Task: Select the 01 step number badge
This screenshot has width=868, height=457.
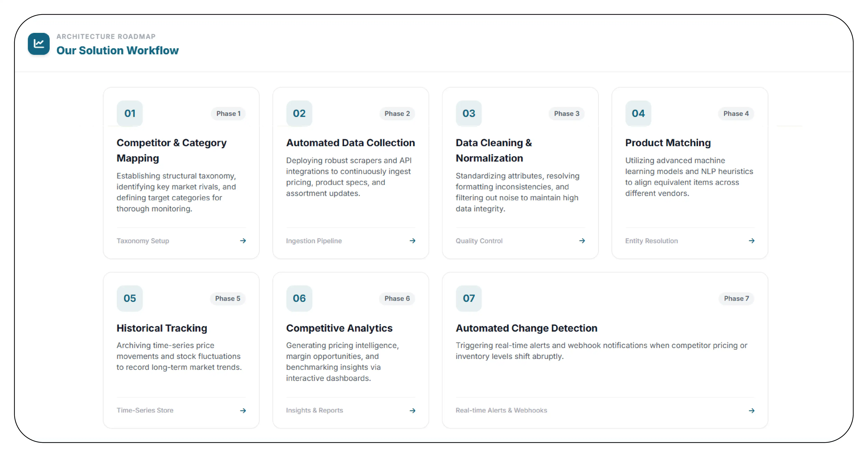Action: coord(130,113)
